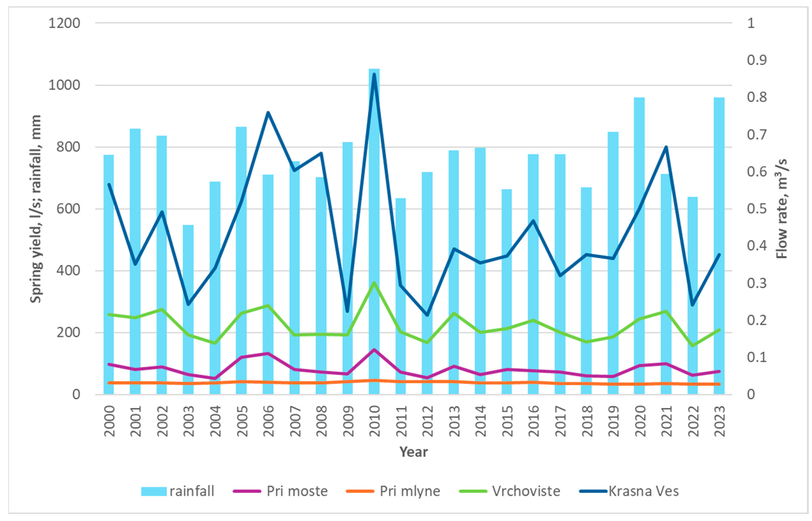Click the 2023 rainfall bar
812x521 pixels.
pos(719,169)
